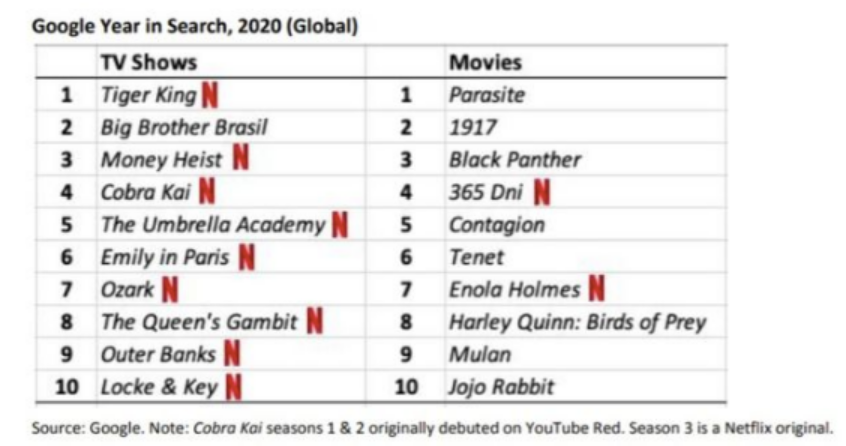The width and height of the screenshot is (846, 446).
Task: Select the Netflix icon after The Umbrella Academy
Action: click(x=340, y=224)
